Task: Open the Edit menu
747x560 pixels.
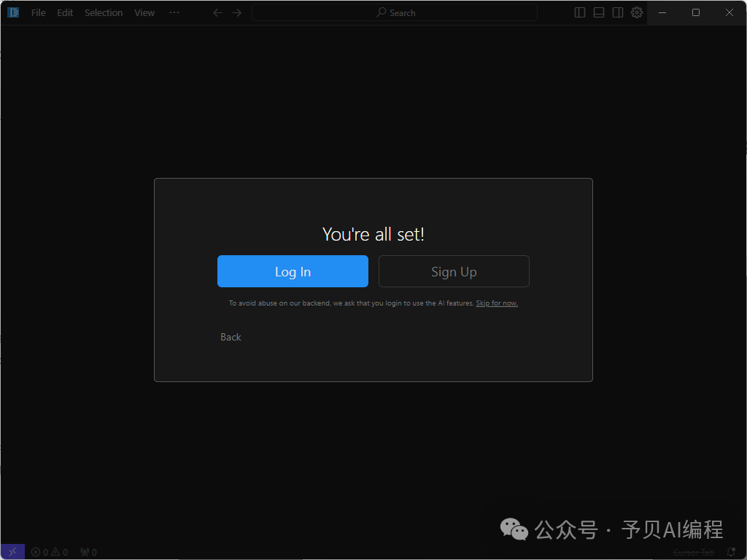Action: [65, 13]
